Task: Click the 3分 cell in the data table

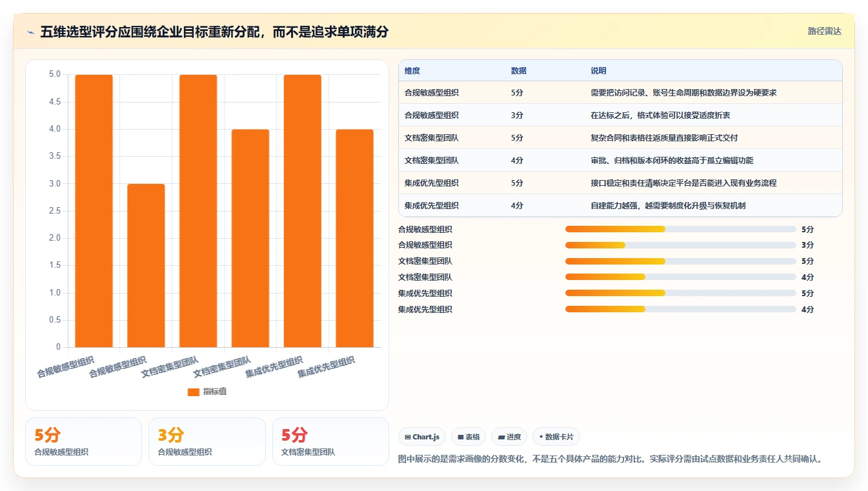Action: [517, 115]
